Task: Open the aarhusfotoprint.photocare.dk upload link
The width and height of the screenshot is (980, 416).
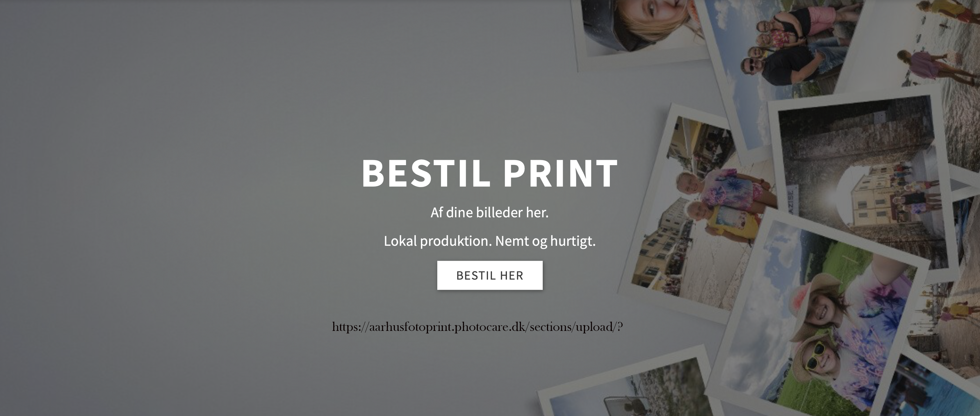Action: (477, 327)
